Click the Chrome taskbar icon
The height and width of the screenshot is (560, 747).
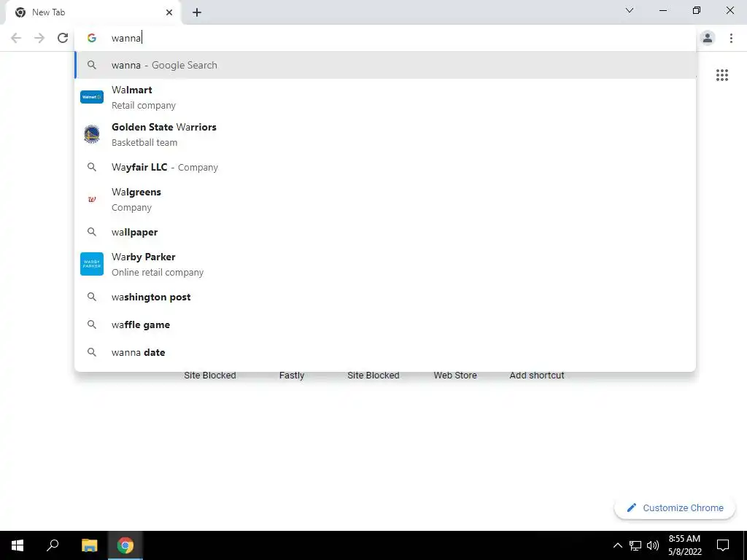[125, 545]
